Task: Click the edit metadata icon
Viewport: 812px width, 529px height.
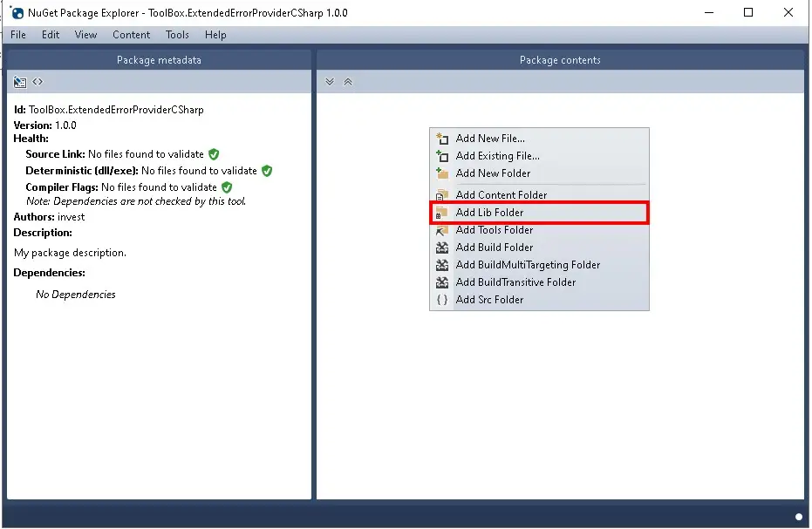Action: (20, 82)
